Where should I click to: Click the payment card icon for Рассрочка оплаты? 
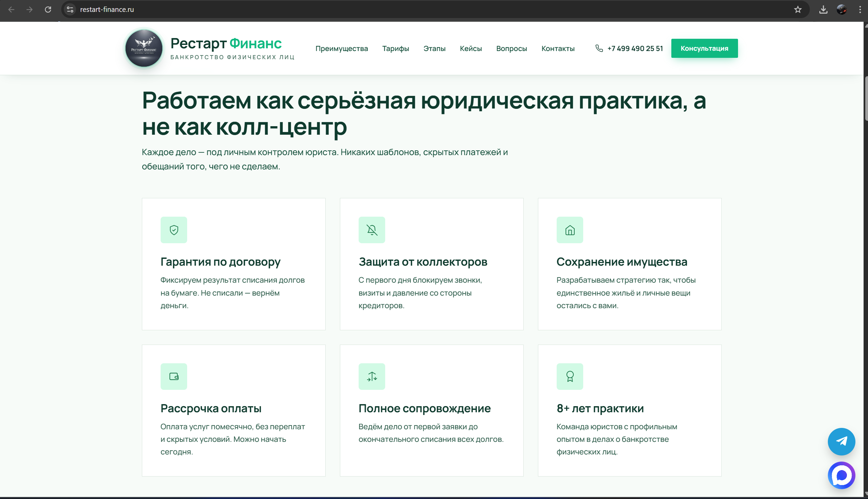point(174,376)
